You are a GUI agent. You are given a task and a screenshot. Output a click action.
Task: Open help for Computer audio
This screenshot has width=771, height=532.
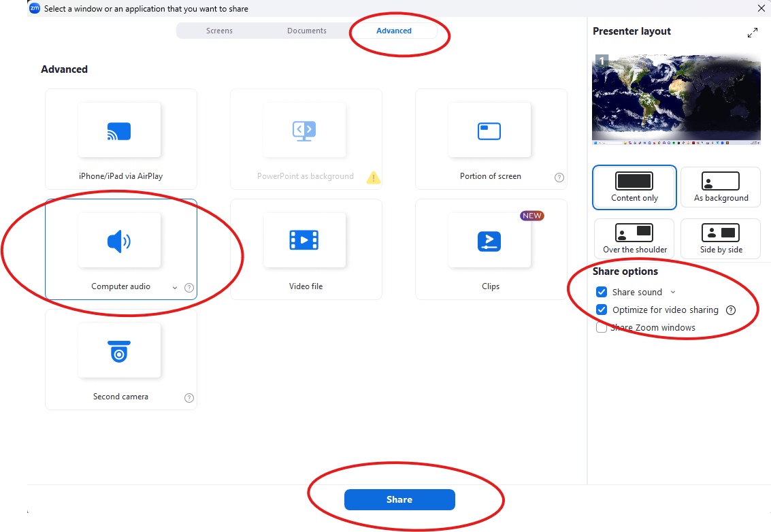(x=188, y=288)
